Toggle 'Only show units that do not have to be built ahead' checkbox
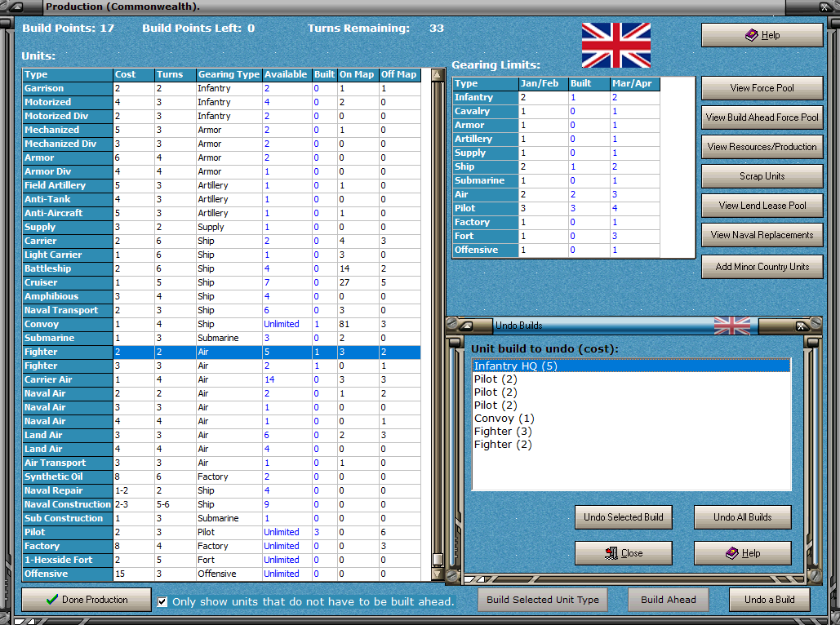Viewport: 840px width, 625px height. [x=162, y=602]
